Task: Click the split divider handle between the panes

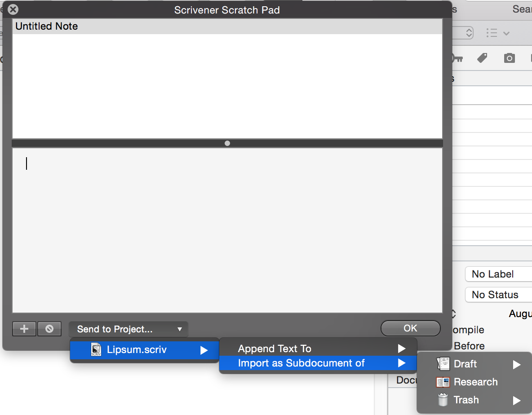Action: pyautogui.click(x=227, y=143)
